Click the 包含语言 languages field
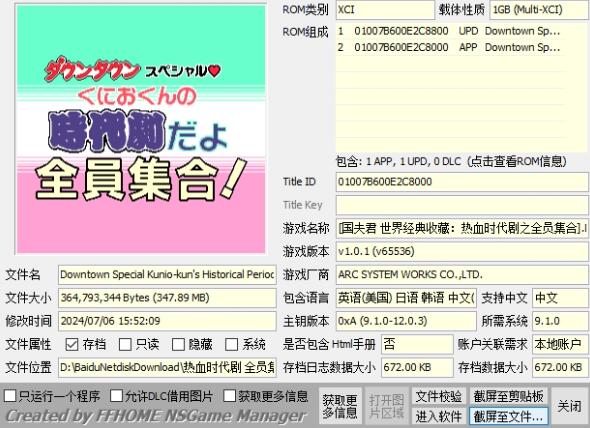The height and width of the screenshot is (428, 590). pyautogui.click(x=406, y=298)
